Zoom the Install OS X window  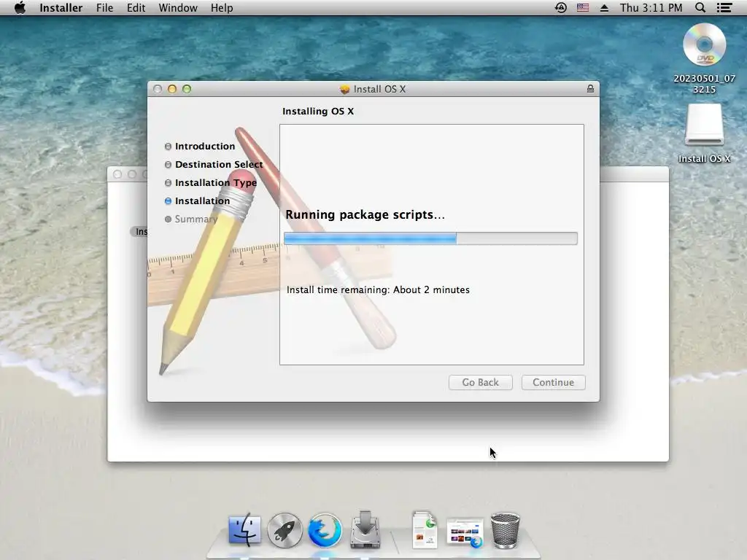187,89
